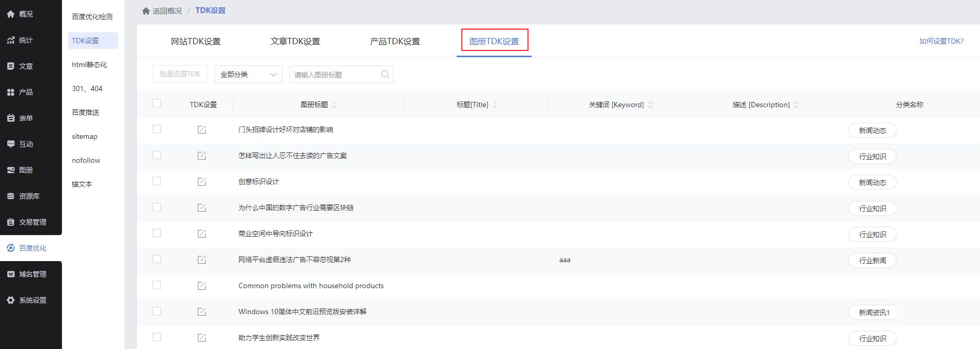The image size is (980, 349).
Task: Click the 分类名称 column header
Action: coord(909,105)
